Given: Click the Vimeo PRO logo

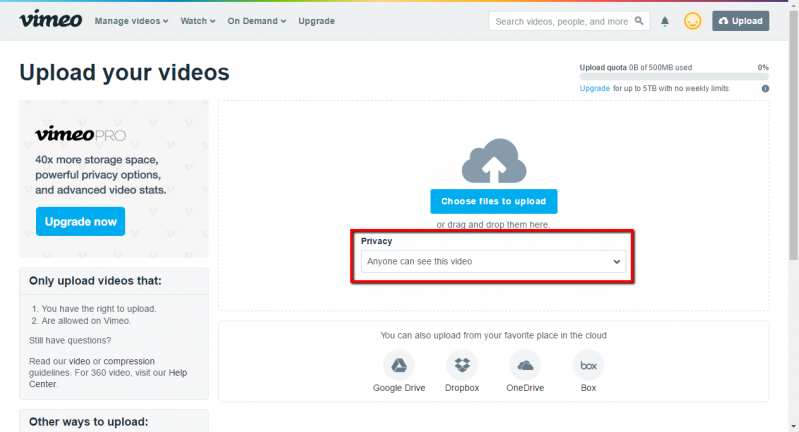Looking at the screenshot, I should (81, 134).
